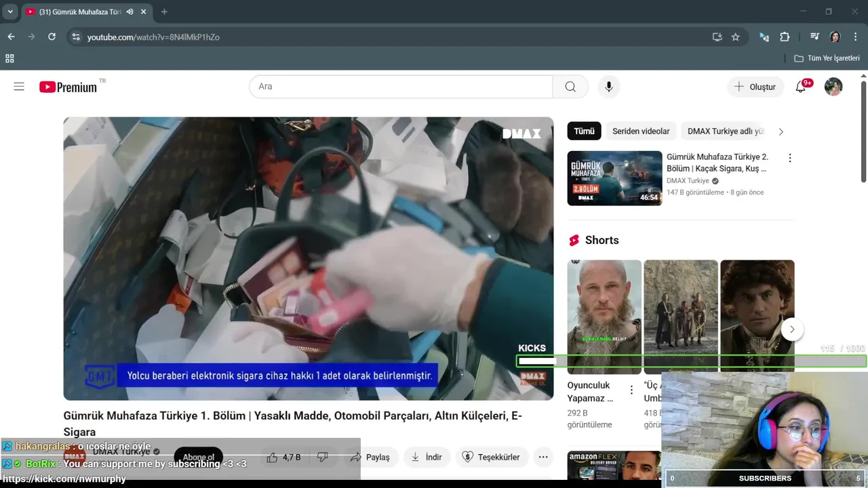Click the 292 B görüntüleme text
This screenshot has width=868, height=488.
(590, 419)
